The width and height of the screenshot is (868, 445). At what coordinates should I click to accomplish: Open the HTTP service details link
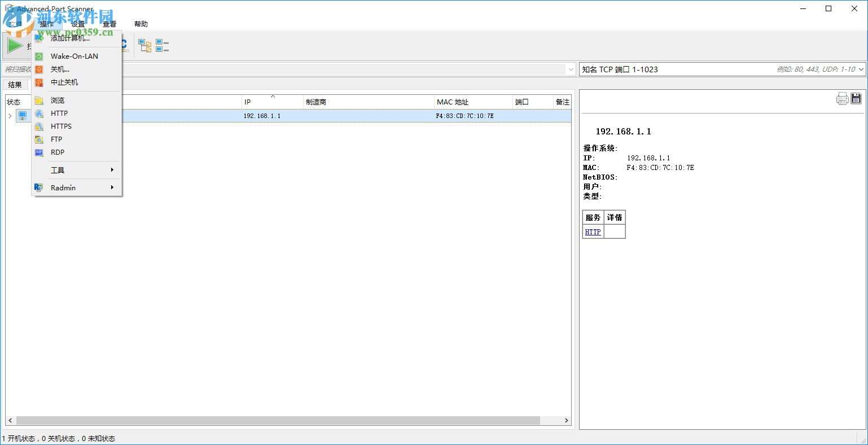592,232
